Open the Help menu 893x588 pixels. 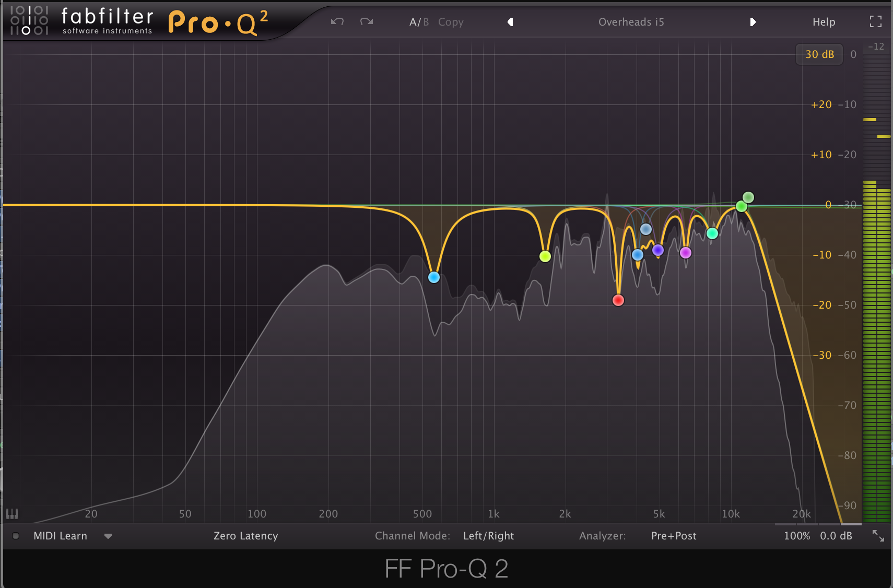824,22
